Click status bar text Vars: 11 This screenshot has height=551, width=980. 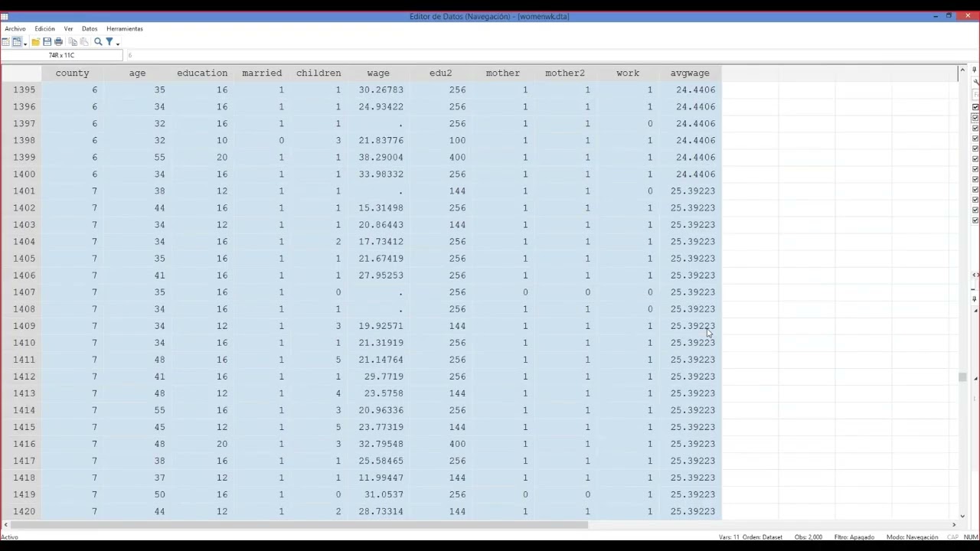(727, 537)
